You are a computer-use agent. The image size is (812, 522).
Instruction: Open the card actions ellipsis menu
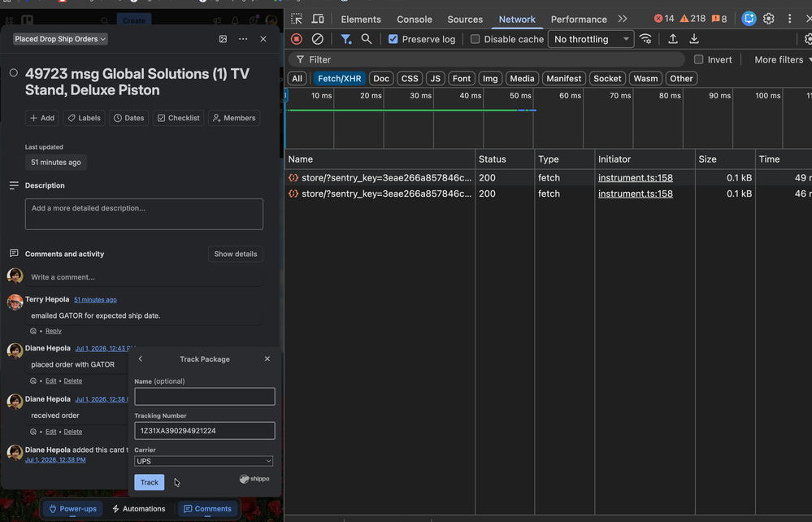click(x=243, y=39)
